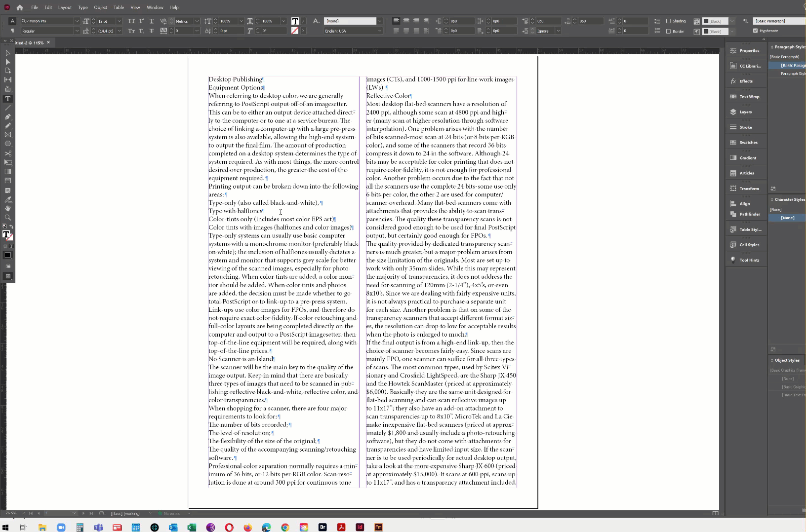Open the Ignore span columns dropdown
The height and width of the screenshot is (532, 806).
(x=558, y=31)
